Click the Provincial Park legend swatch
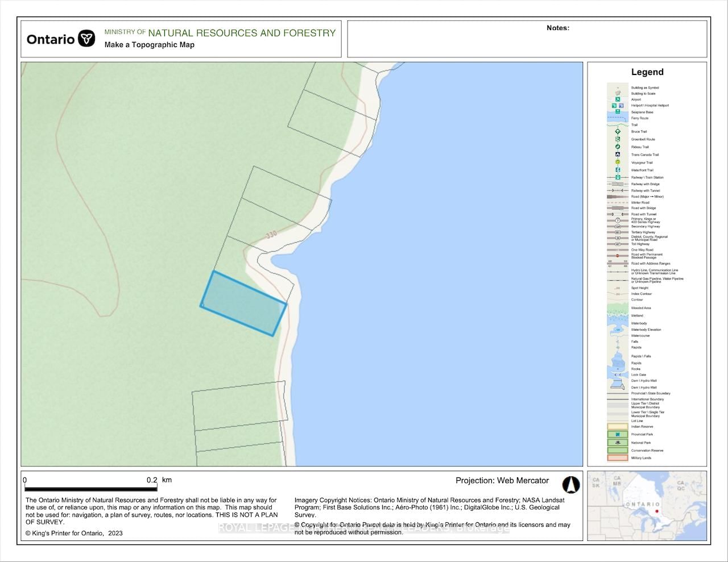This screenshot has height=562, width=728. click(x=618, y=434)
